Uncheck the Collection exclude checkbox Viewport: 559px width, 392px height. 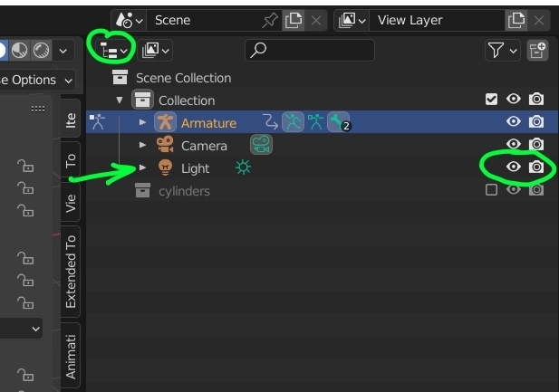tap(491, 99)
